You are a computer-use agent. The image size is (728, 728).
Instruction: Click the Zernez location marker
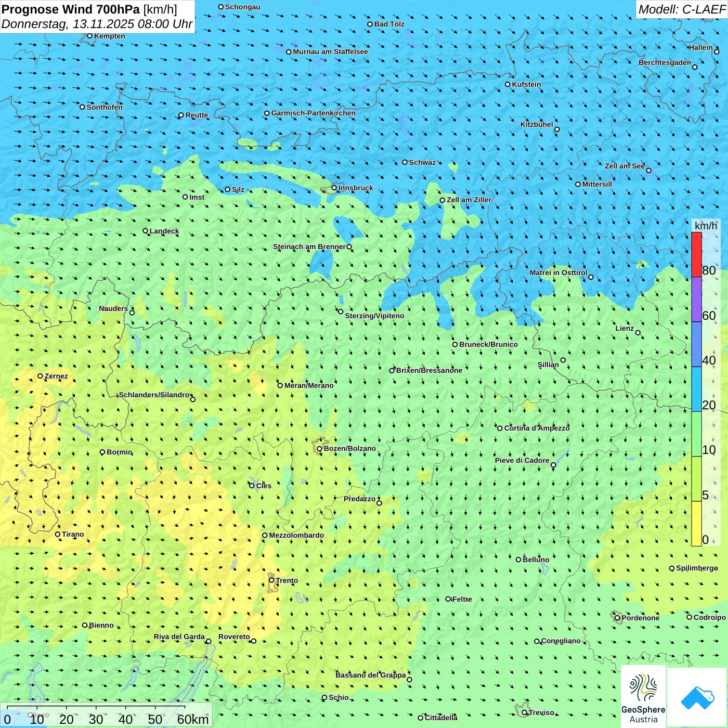pos(41,376)
